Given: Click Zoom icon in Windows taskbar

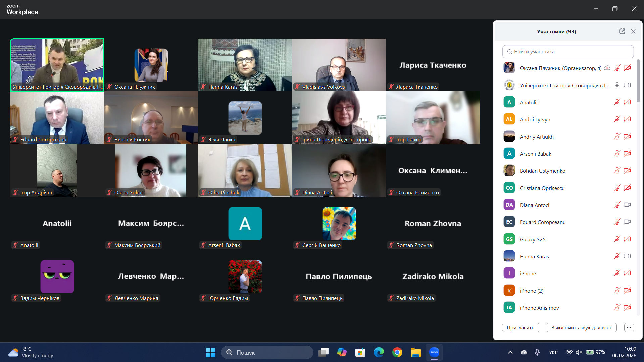Looking at the screenshot, I should point(434,352).
